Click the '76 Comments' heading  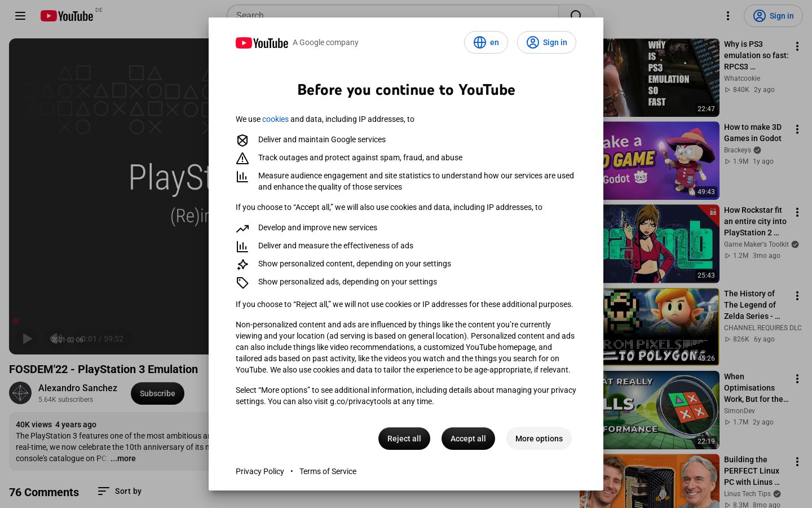click(x=44, y=492)
